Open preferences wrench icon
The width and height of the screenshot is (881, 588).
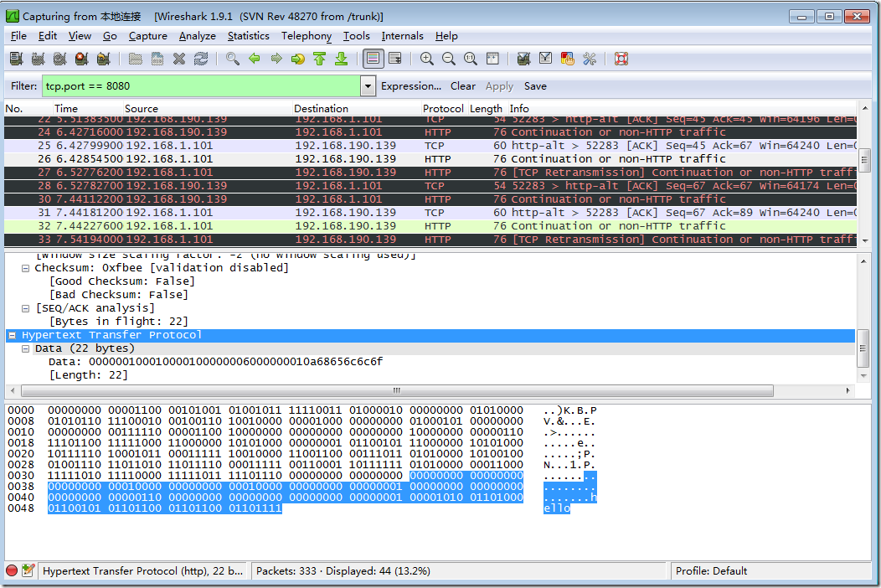pyautogui.click(x=590, y=59)
